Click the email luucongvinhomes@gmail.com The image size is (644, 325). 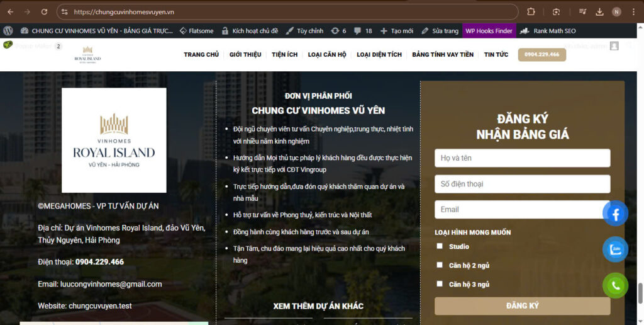coord(111,284)
